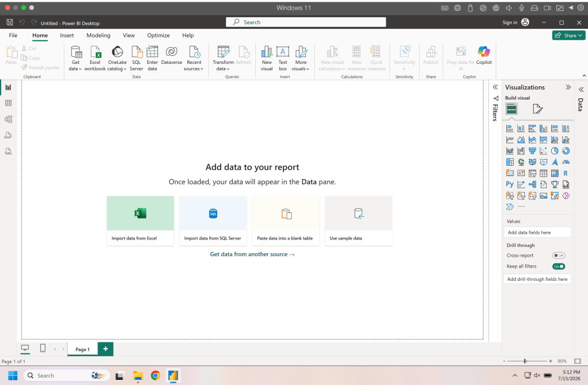Add the R script visual
Screen dimensions: 588x385
click(x=566, y=173)
